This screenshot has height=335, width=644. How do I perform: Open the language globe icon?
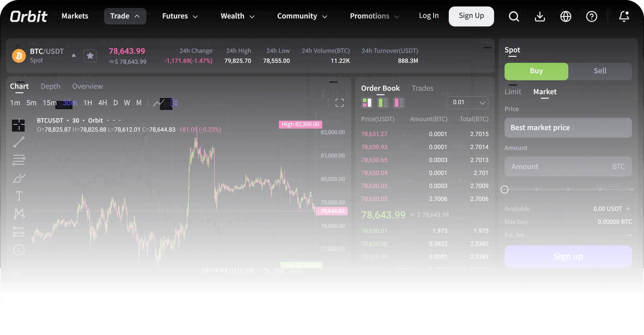566,17
